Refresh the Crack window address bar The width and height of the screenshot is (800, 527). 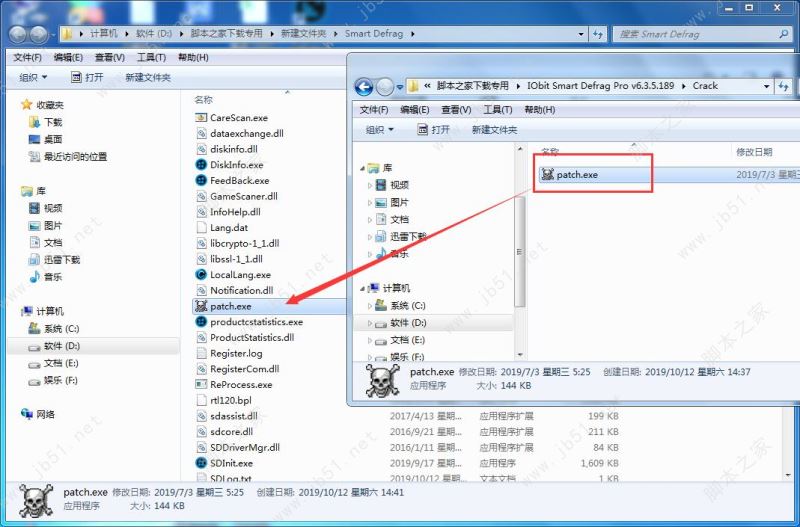784,86
